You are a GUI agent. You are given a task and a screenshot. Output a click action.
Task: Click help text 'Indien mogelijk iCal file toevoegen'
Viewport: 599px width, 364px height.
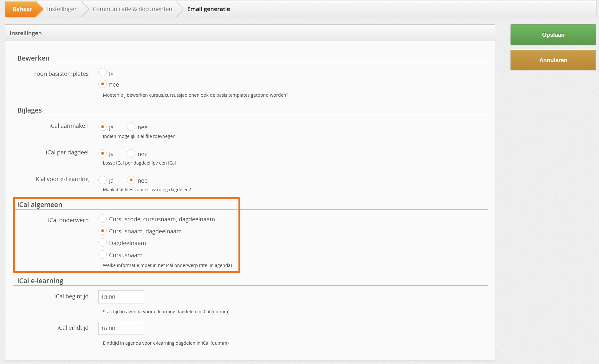click(139, 136)
